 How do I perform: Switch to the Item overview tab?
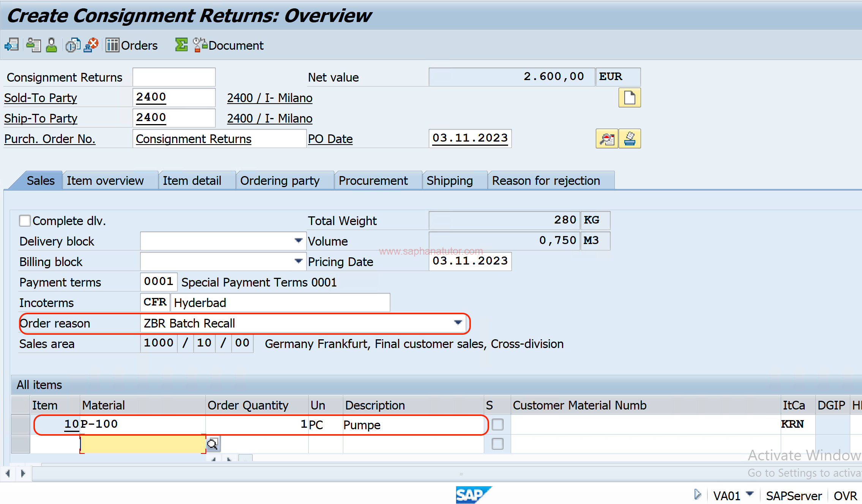tap(105, 181)
